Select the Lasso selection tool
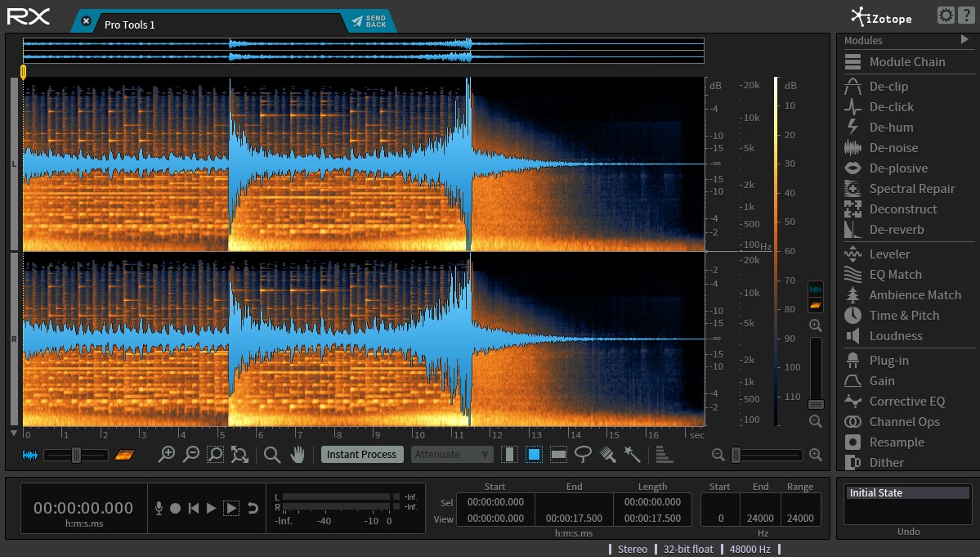 point(583,455)
